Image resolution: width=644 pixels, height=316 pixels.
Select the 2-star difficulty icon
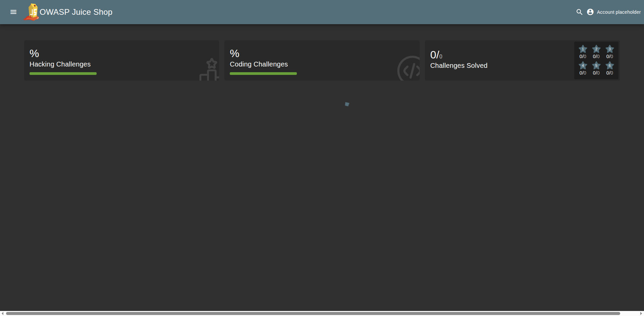(596, 49)
